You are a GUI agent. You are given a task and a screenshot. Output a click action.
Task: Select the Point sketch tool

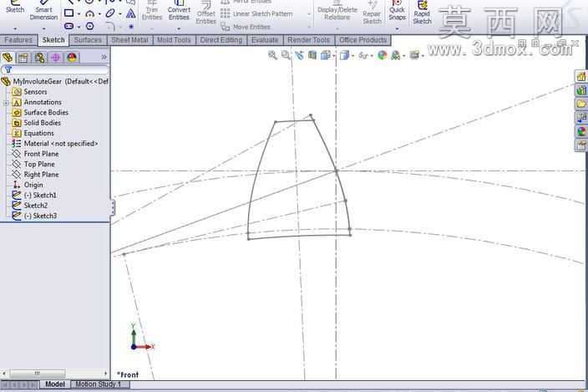tap(131, 27)
